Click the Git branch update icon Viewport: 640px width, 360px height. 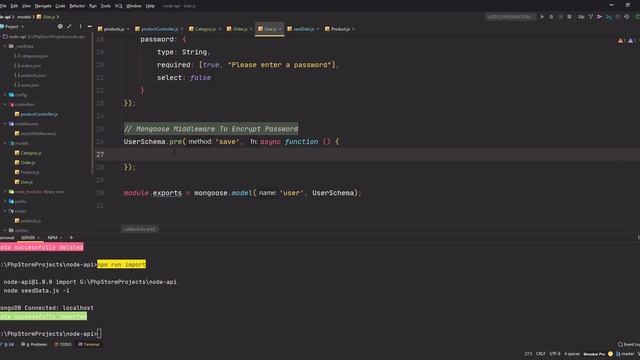[590, 17]
